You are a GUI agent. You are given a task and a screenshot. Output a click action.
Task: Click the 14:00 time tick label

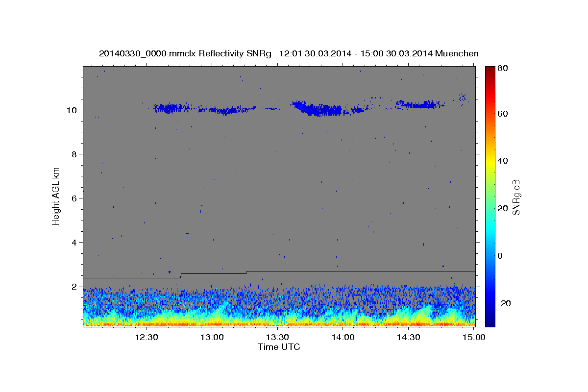343,337
